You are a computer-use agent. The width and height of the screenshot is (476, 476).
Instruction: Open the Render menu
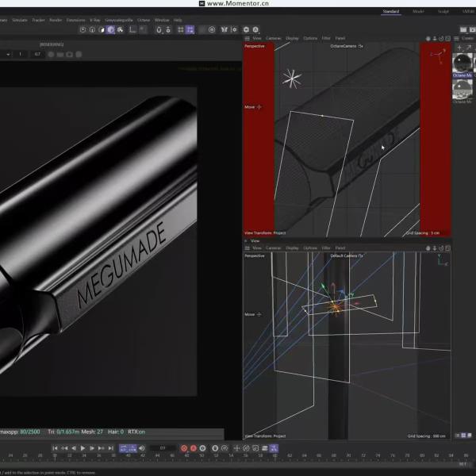(x=56, y=20)
